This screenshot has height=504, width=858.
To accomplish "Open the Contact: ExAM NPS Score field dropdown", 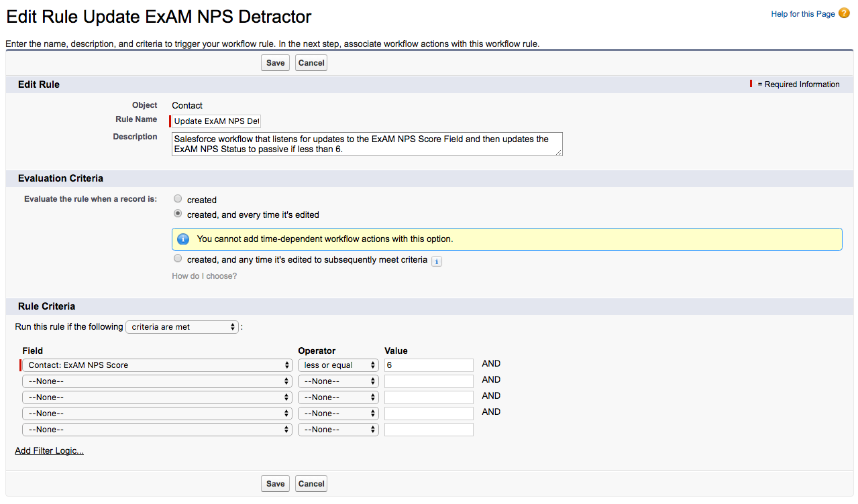I will coord(158,365).
